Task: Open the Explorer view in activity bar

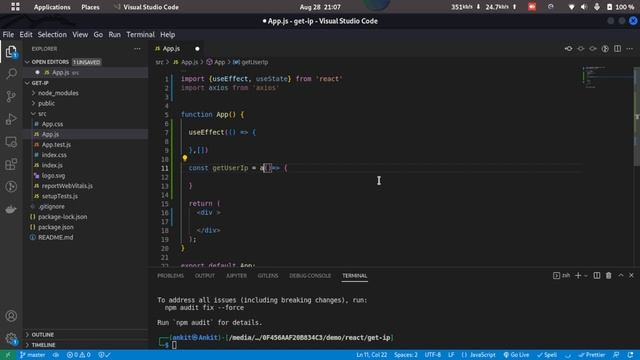Action: [x=11, y=52]
